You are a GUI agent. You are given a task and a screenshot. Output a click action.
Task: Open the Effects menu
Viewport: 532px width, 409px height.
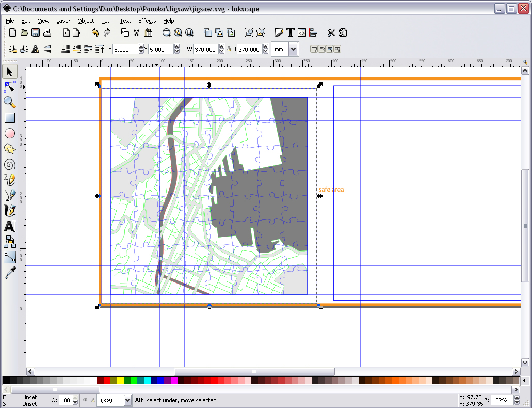point(147,21)
